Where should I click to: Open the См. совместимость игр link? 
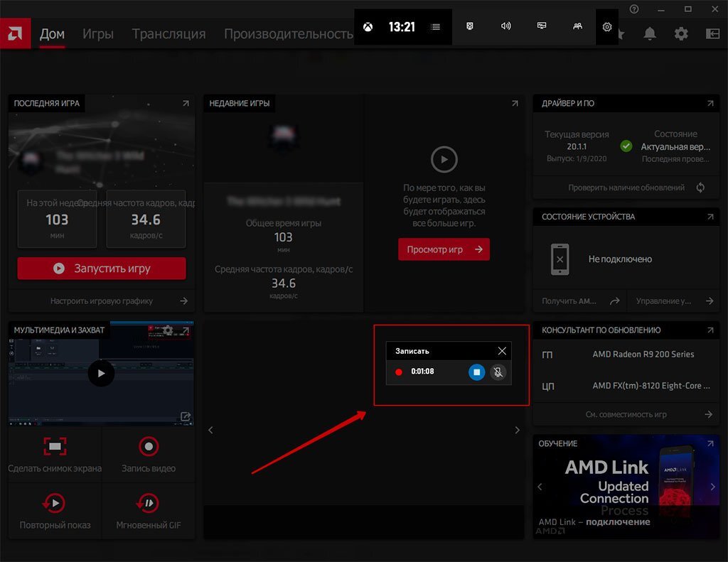626,414
